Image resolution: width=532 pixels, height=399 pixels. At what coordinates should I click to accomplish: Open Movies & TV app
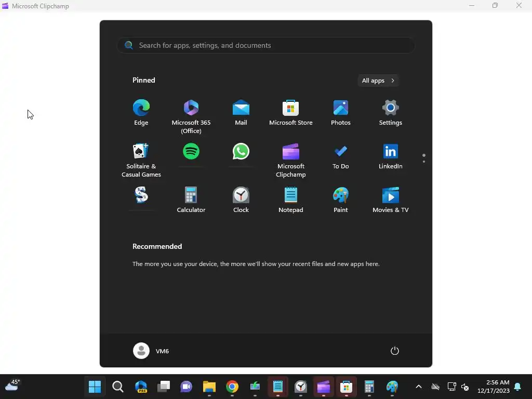pos(391,200)
